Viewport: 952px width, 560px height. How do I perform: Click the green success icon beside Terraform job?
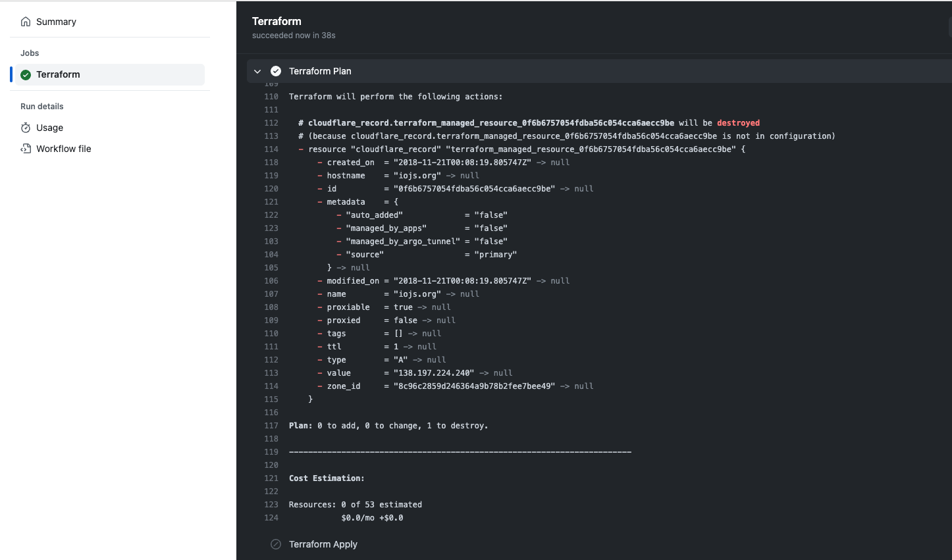coord(26,75)
